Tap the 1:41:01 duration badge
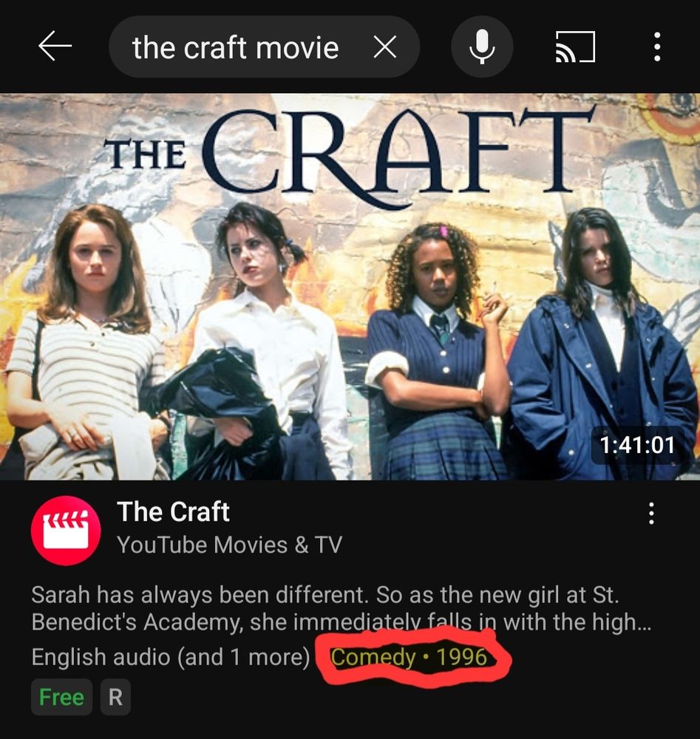The width and height of the screenshot is (700, 739). (637, 445)
